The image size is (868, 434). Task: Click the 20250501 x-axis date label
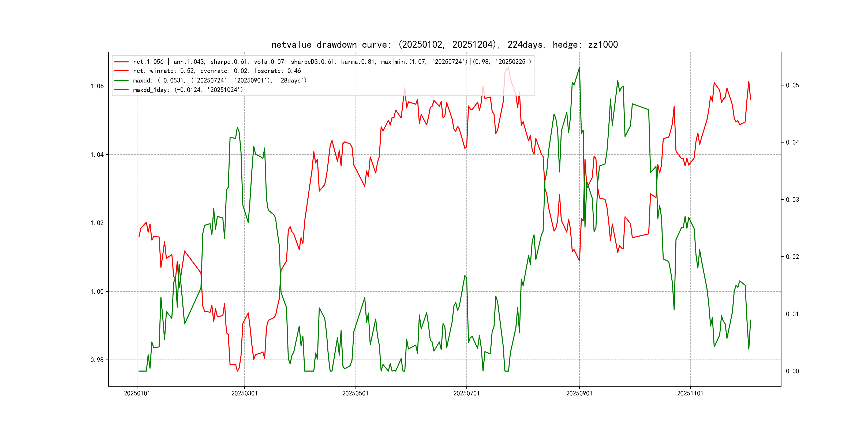pos(355,393)
